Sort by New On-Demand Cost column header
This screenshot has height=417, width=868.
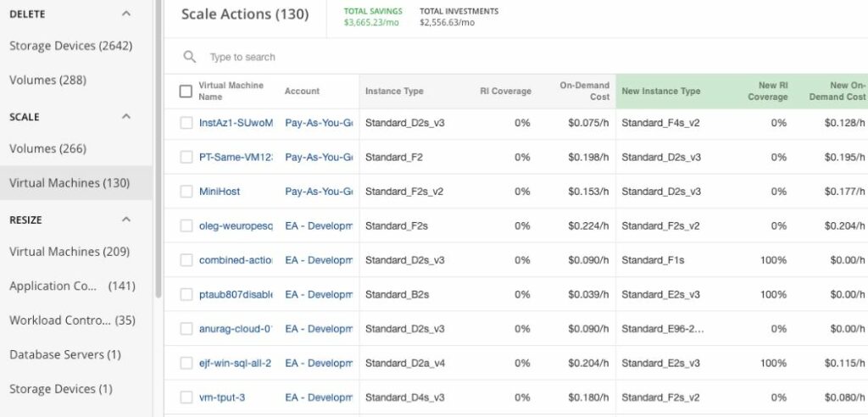(837, 91)
